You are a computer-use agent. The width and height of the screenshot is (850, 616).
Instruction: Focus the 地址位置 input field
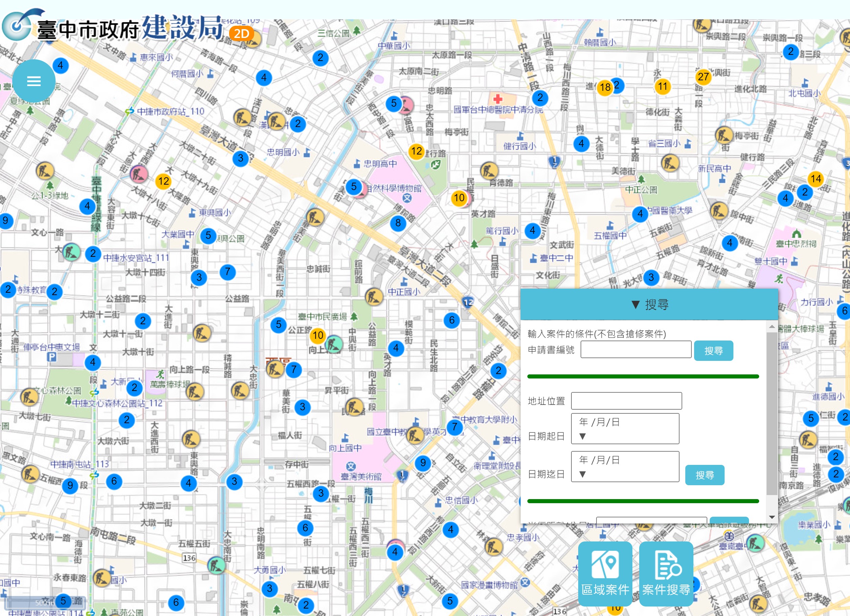[626, 401]
